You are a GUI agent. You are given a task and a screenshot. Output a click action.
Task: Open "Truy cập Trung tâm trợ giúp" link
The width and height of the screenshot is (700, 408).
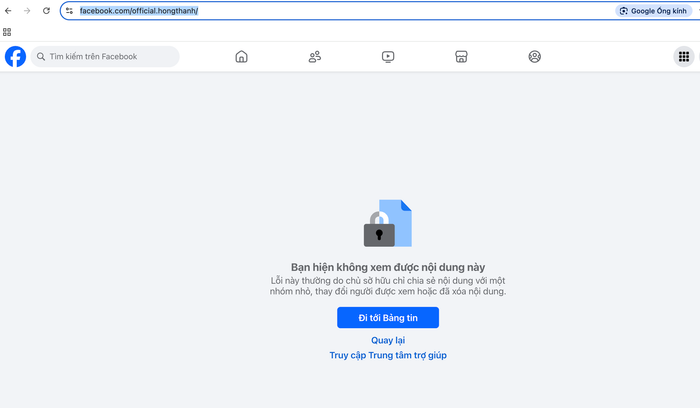point(388,355)
